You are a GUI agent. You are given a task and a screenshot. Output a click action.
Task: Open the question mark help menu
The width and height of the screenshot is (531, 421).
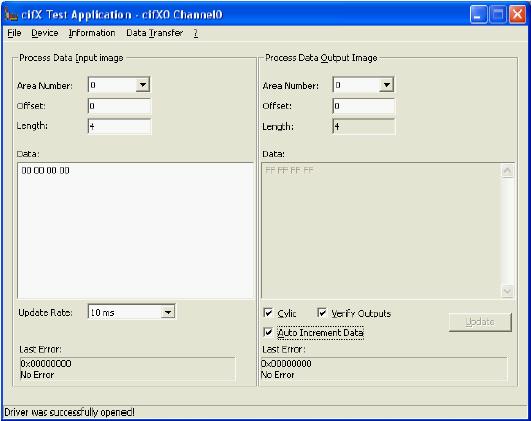(x=196, y=33)
